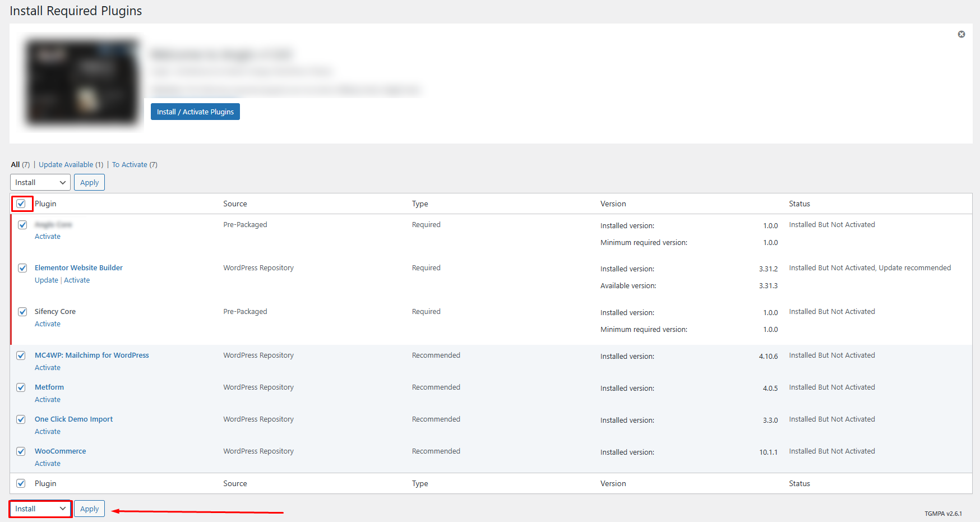Click Activate under WooCommerce
The image size is (980, 522).
coord(48,464)
